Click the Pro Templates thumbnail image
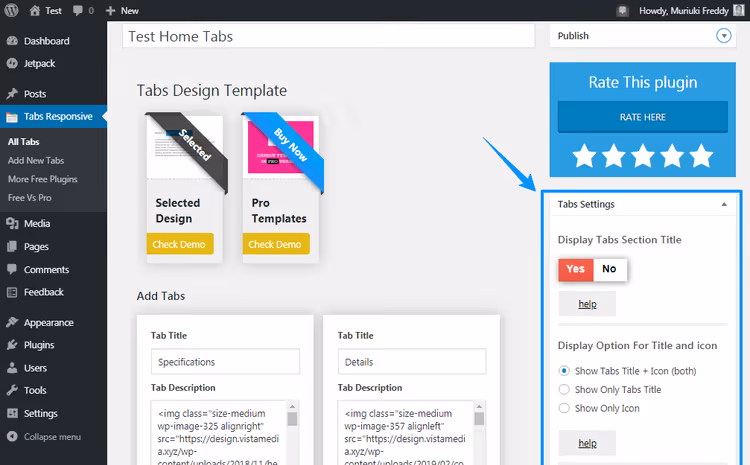Viewport: 750px width, 465px height. pos(281,147)
